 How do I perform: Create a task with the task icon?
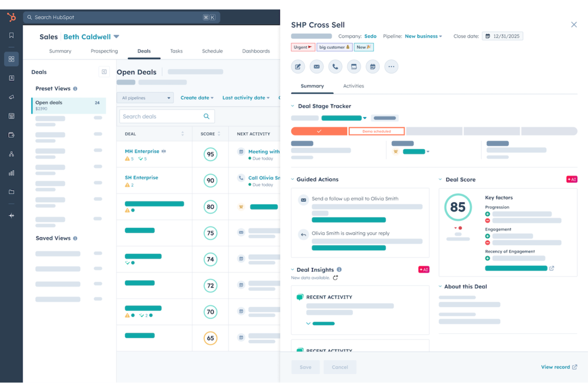[x=354, y=66]
